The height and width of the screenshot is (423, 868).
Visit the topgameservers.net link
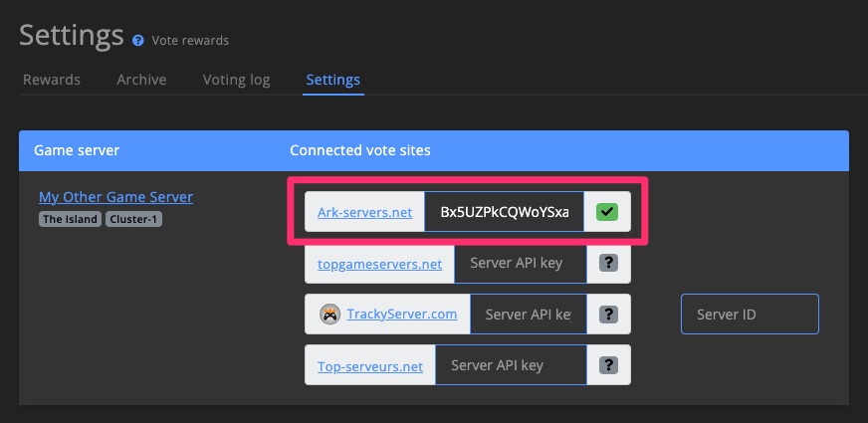(x=380, y=264)
